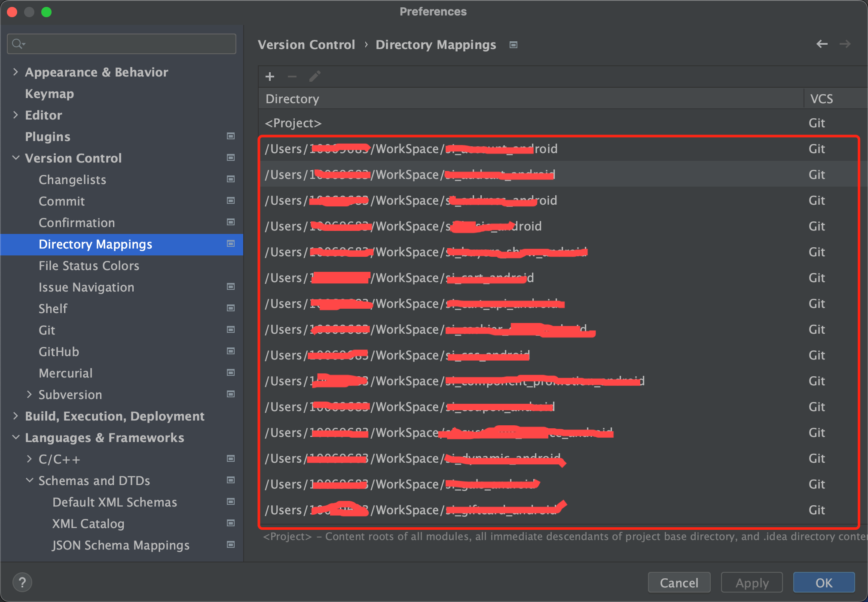Image resolution: width=868 pixels, height=602 pixels.
Task: Click the help question mark icon
Action: click(22, 583)
